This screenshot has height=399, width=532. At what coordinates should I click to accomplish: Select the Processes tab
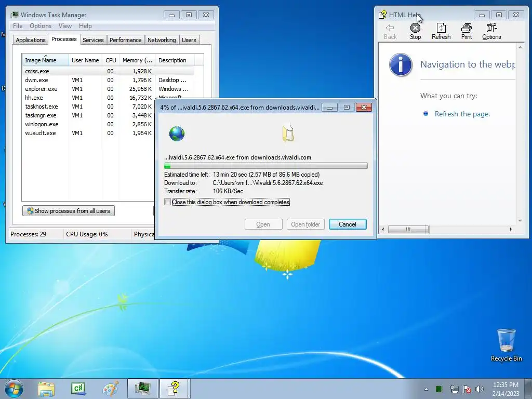point(64,39)
